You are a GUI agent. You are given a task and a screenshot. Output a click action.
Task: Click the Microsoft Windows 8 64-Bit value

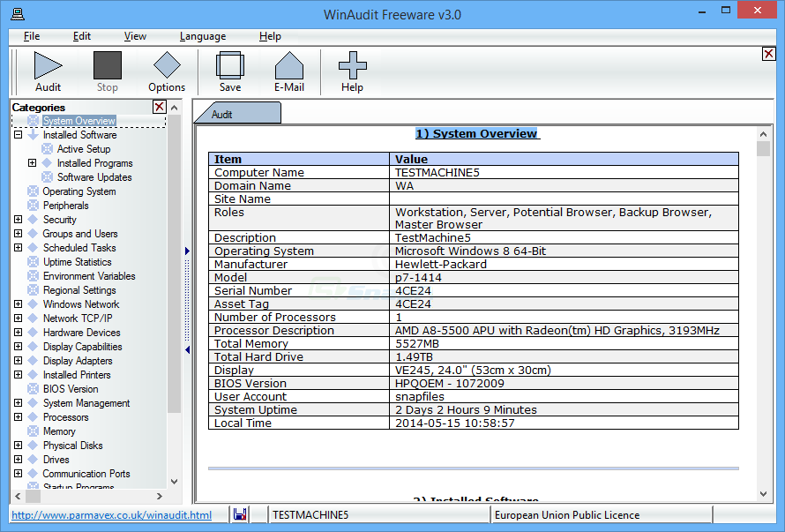tap(470, 251)
